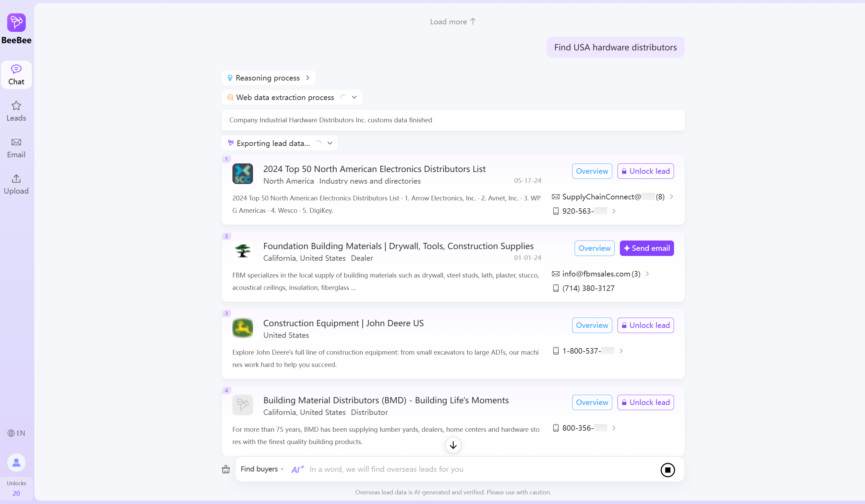Screen dimensions: 865x504
Task: Click the customs data finished status message
Action: coord(331,120)
